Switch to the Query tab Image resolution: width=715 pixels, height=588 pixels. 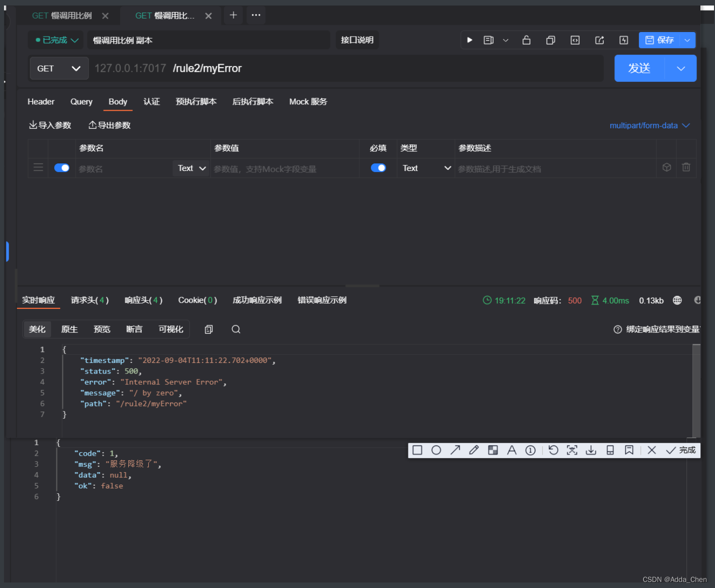[81, 102]
